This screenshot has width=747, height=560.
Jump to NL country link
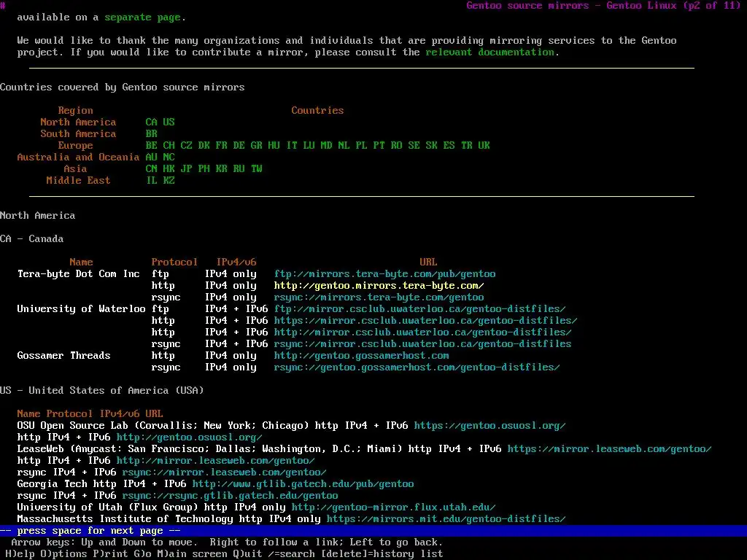click(x=344, y=146)
